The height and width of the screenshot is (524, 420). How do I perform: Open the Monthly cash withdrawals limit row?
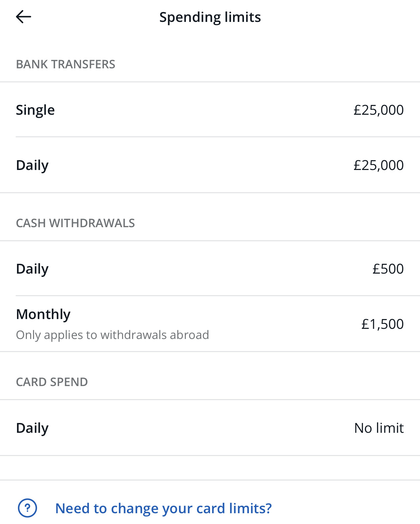(210, 324)
